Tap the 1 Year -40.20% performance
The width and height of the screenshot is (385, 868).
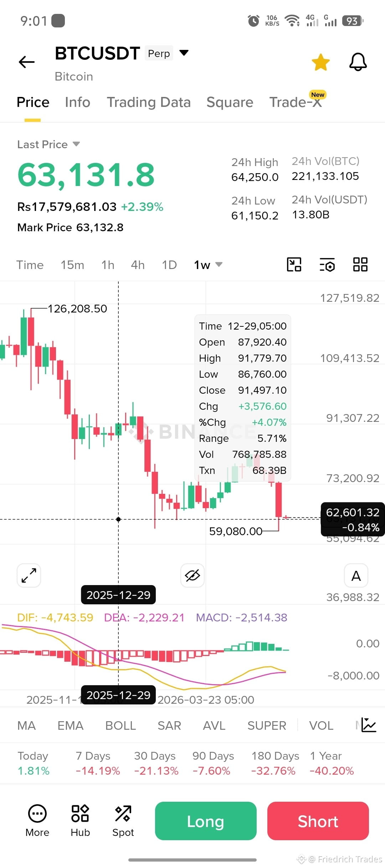[x=332, y=763]
